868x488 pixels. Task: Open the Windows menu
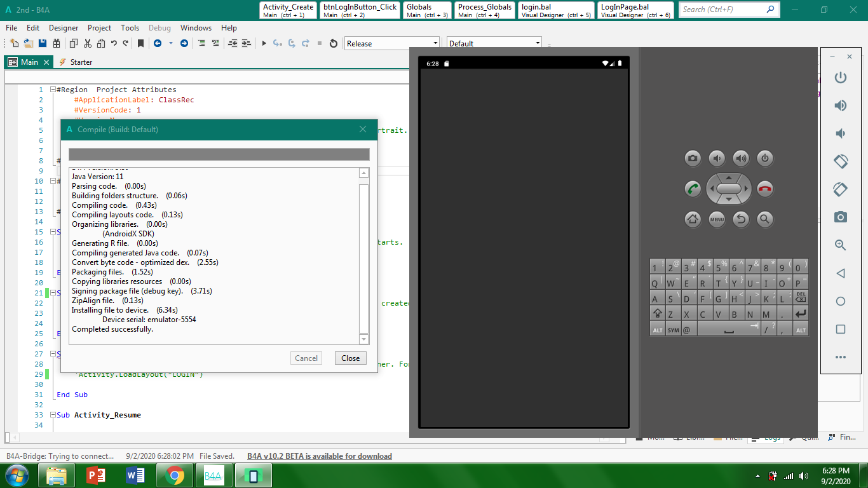tap(196, 28)
